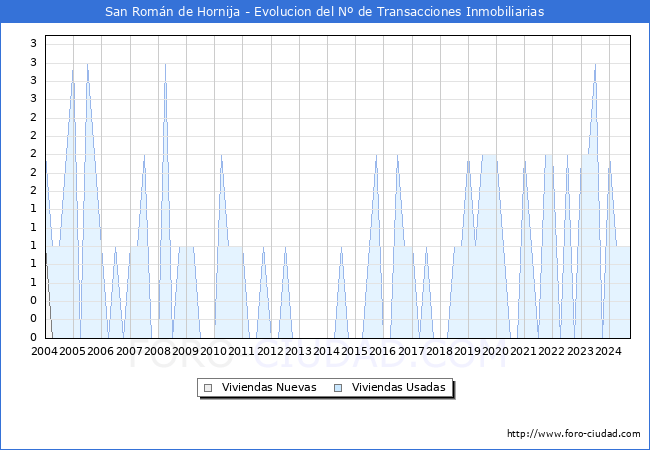Click the 2007 x-axis year label
The height and width of the screenshot is (450, 650).
click(129, 351)
